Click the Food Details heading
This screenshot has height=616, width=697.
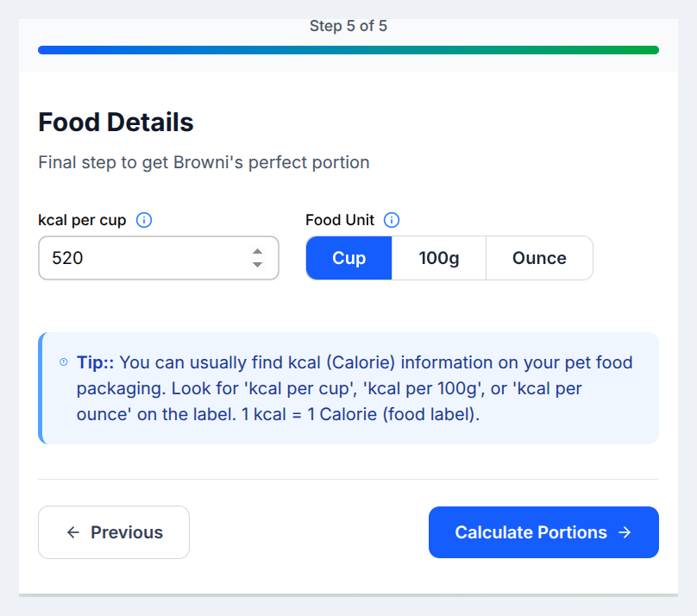pos(116,122)
